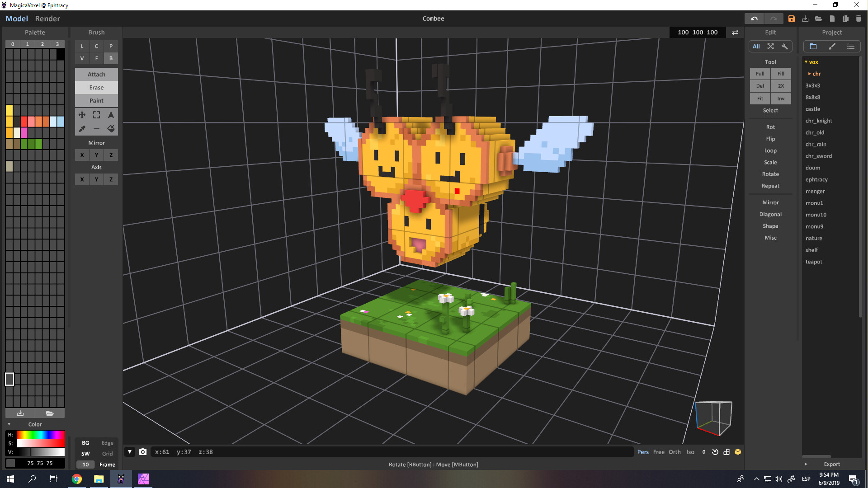The image size is (868, 488).
Task: Toggle the SW shadow option
Action: click(85, 454)
